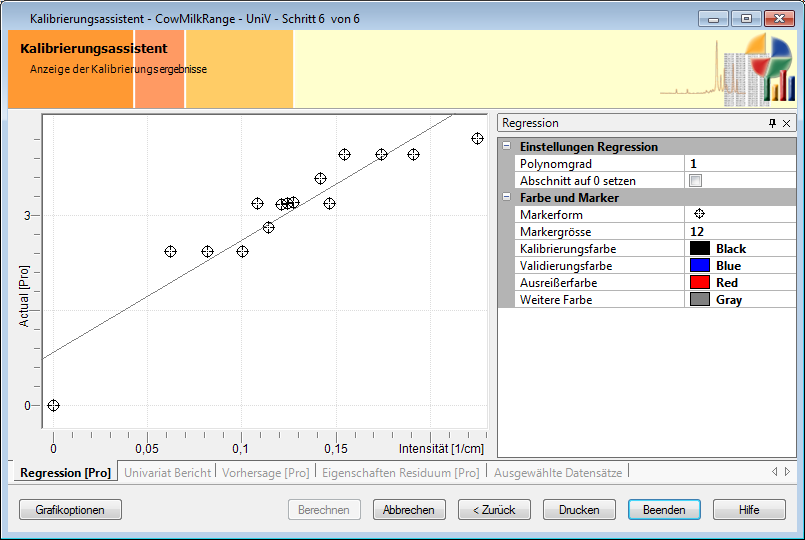Click the black Kalibrierungsfarbe swatch
The height and width of the screenshot is (540, 805).
699,249
